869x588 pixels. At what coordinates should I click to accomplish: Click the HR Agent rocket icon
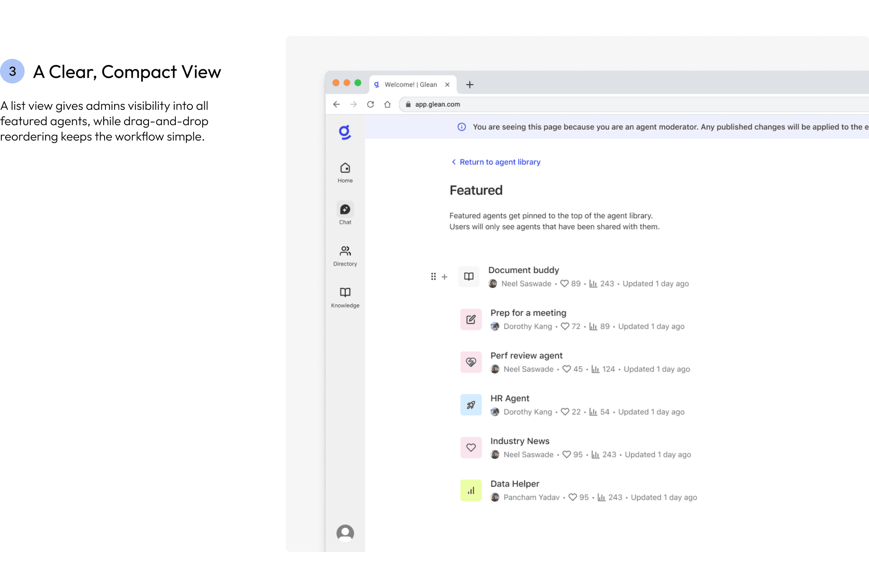(471, 405)
